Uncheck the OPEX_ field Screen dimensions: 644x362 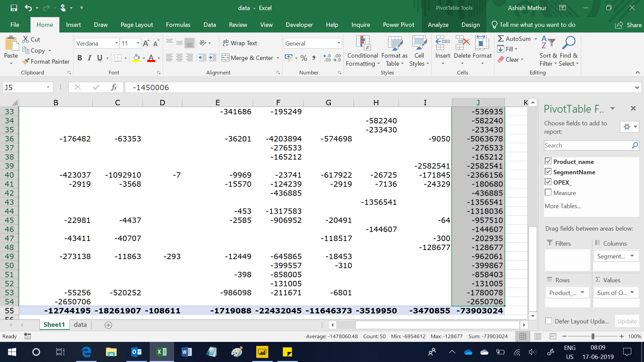click(x=548, y=182)
